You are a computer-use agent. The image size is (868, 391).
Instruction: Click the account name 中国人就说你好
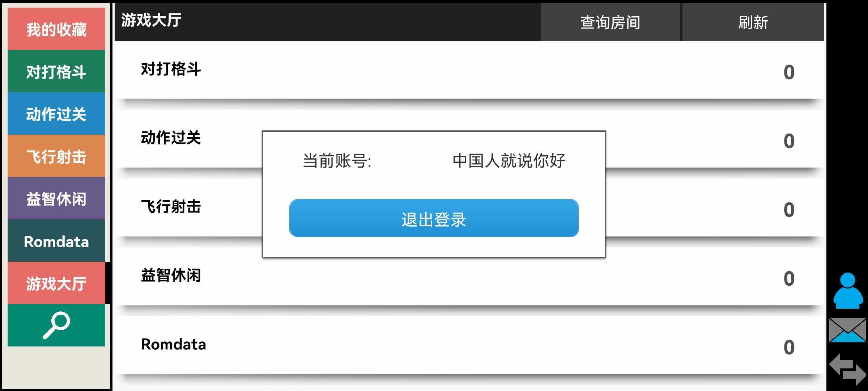click(x=509, y=161)
